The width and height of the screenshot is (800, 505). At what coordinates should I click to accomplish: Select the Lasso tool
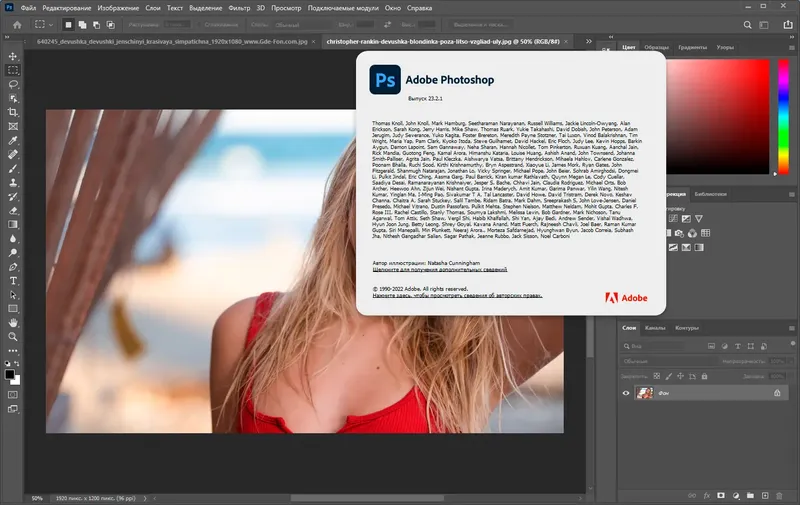[x=13, y=84]
